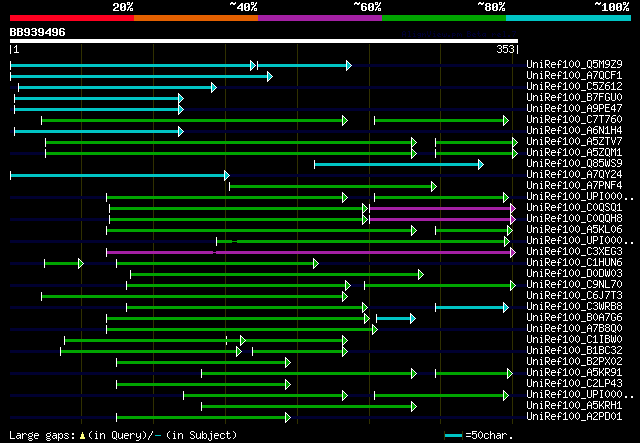Choose the UniRef100_A7QY24 entry

pos(574,175)
